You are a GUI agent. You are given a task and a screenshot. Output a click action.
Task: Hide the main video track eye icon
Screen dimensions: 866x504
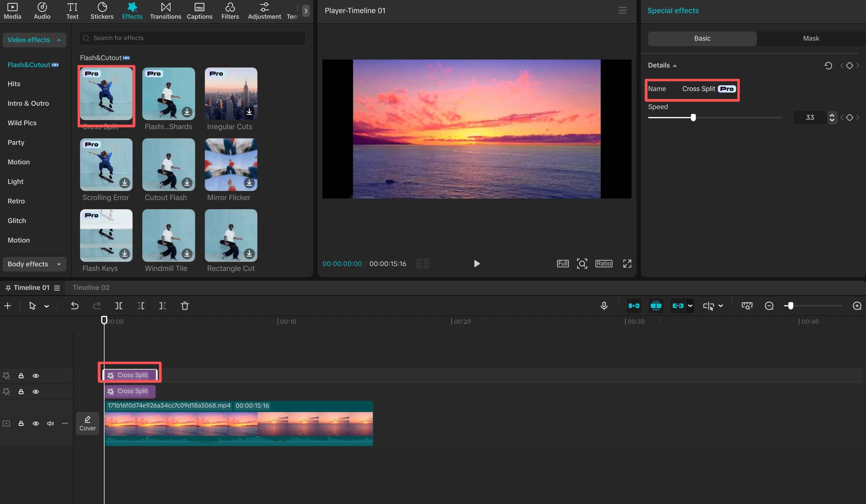[35, 423]
